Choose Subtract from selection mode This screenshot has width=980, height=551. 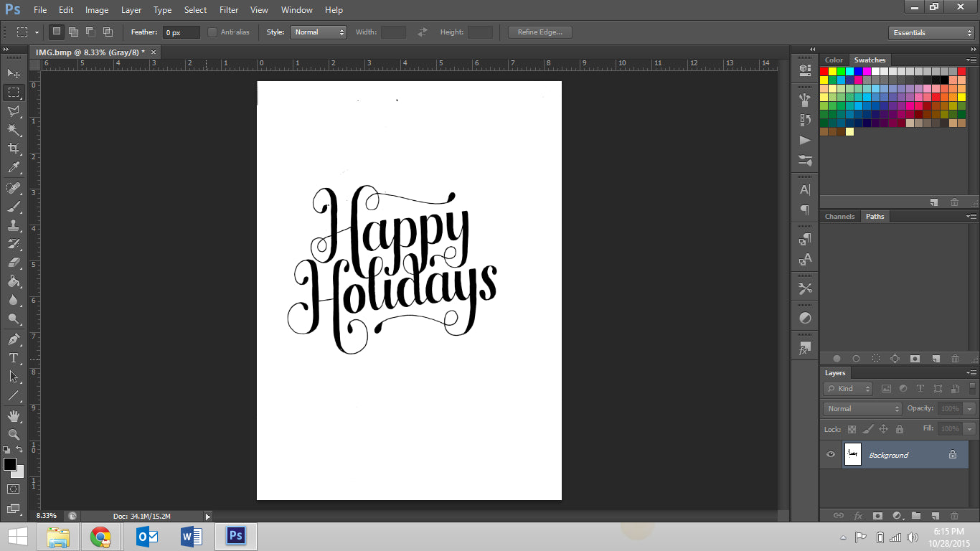pos(90,32)
